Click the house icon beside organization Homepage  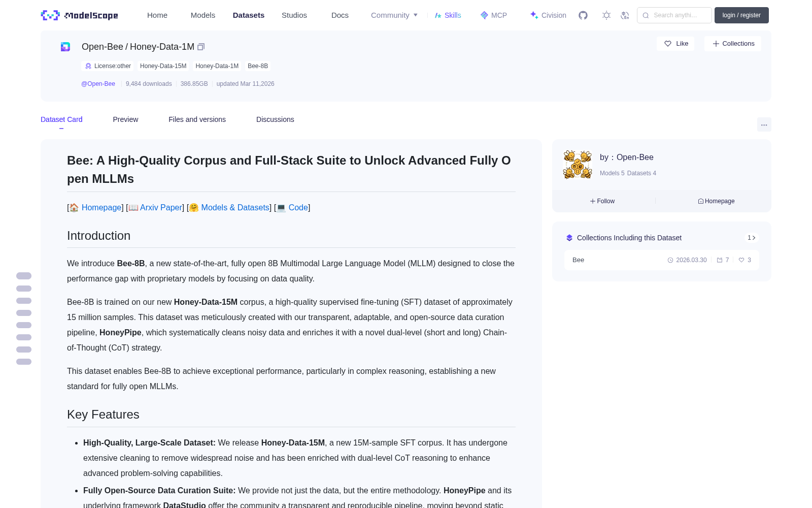[x=701, y=201]
